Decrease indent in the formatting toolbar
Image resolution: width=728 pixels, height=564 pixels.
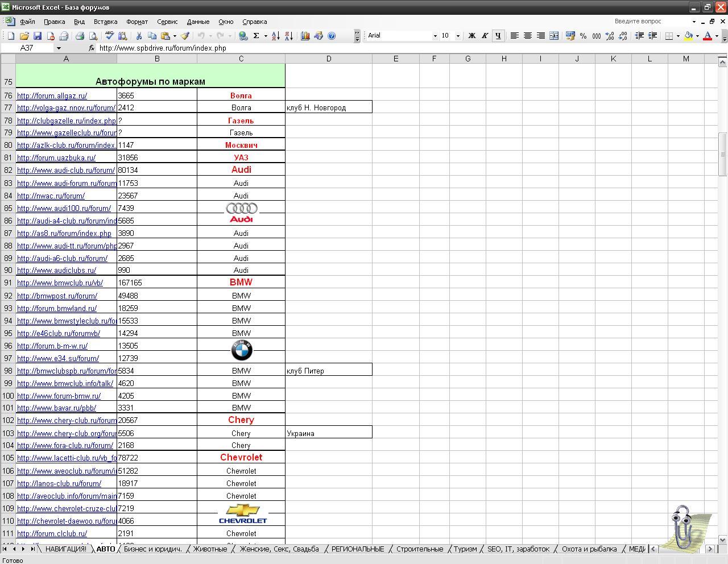click(639, 36)
